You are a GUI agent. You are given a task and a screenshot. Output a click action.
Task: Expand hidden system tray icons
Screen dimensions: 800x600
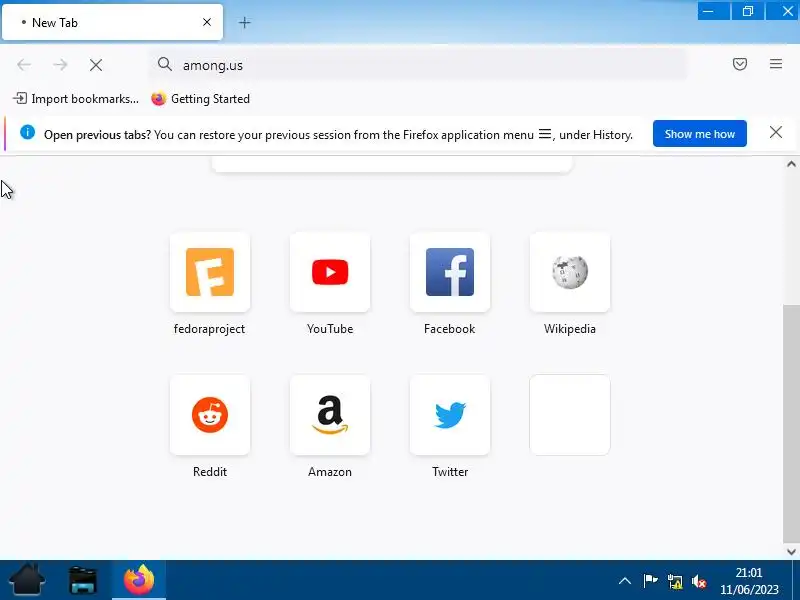click(x=624, y=581)
